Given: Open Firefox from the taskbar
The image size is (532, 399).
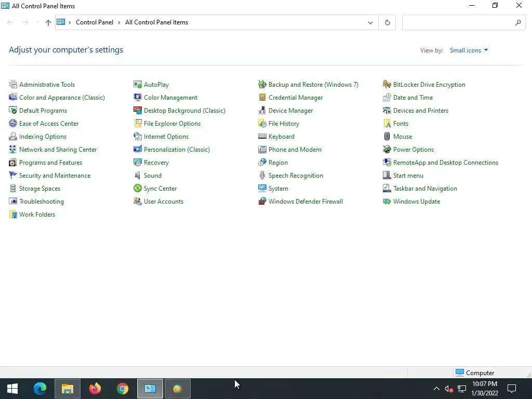Looking at the screenshot, I should point(95,389).
